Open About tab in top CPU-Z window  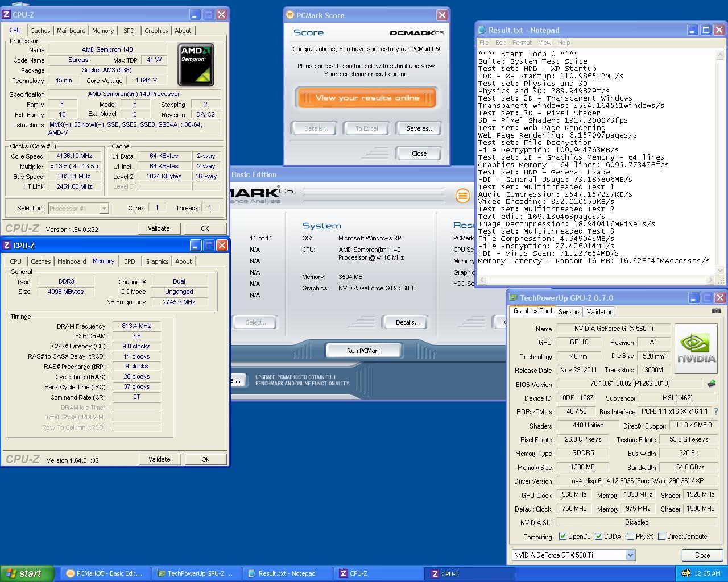coord(183,31)
